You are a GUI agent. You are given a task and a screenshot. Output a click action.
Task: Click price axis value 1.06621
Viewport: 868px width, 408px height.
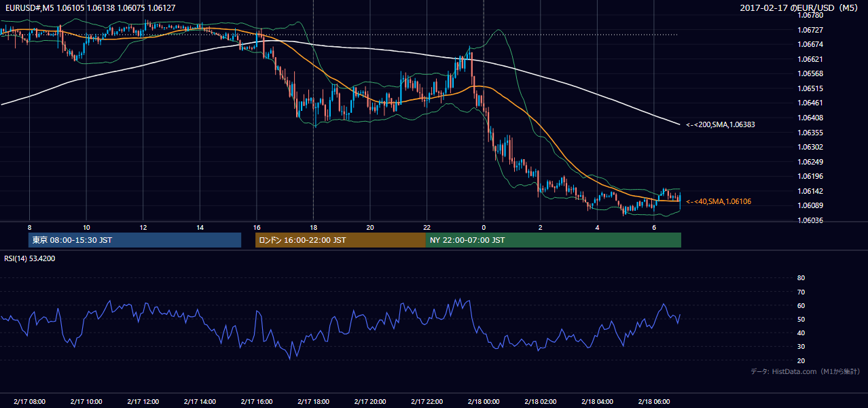tap(810, 59)
